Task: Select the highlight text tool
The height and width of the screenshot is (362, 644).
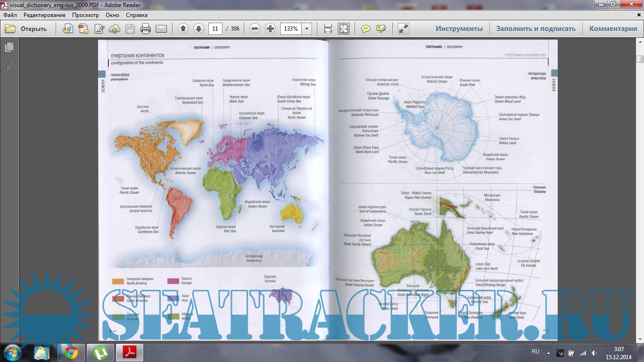Action: click(381, 29)
